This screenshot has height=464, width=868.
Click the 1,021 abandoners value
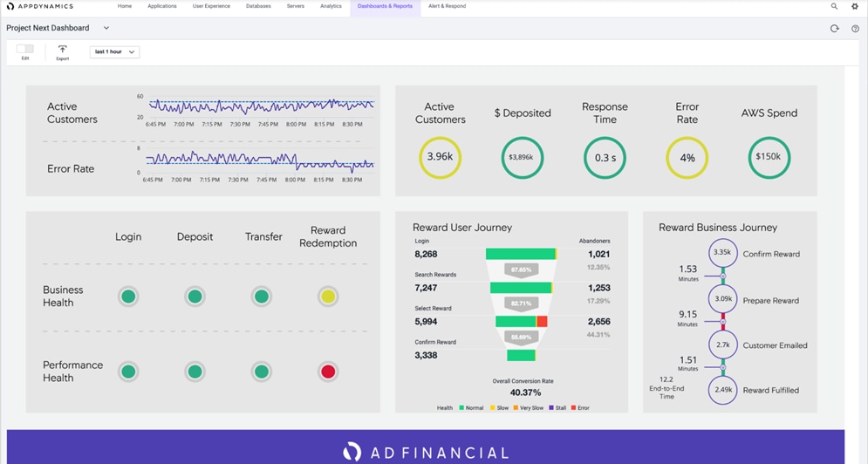point(599,254)
